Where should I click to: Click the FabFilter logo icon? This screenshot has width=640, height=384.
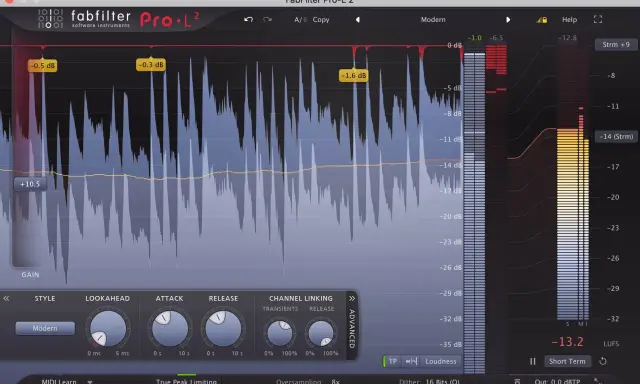coord(50,19)
